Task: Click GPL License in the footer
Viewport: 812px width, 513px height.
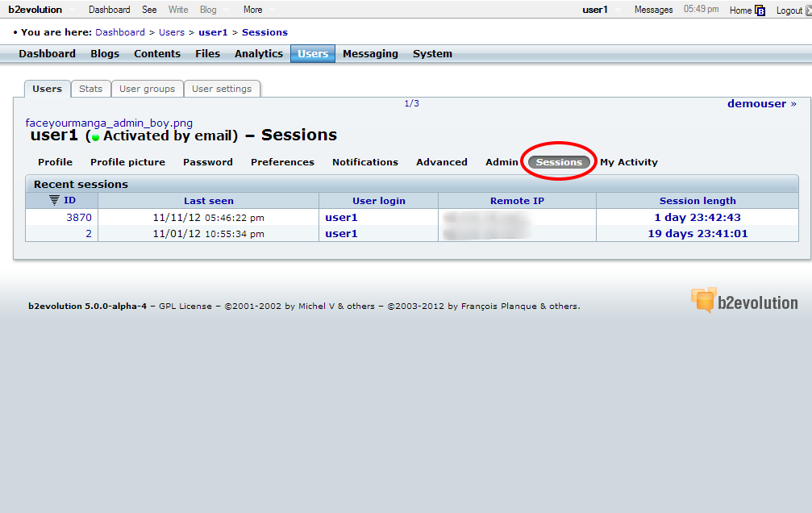Action: [x=185, y=307]
